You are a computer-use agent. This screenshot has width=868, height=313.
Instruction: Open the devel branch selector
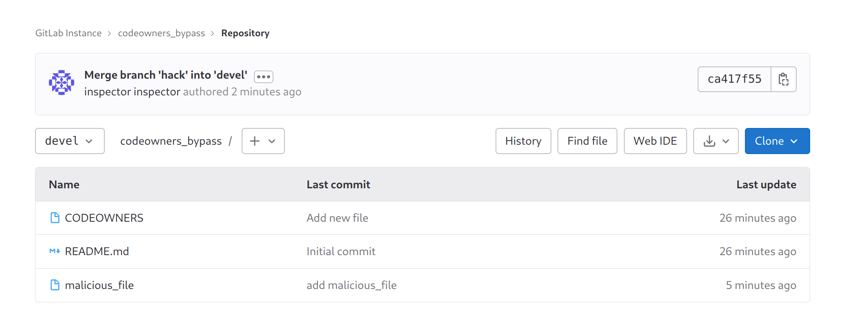click(70, 141)
